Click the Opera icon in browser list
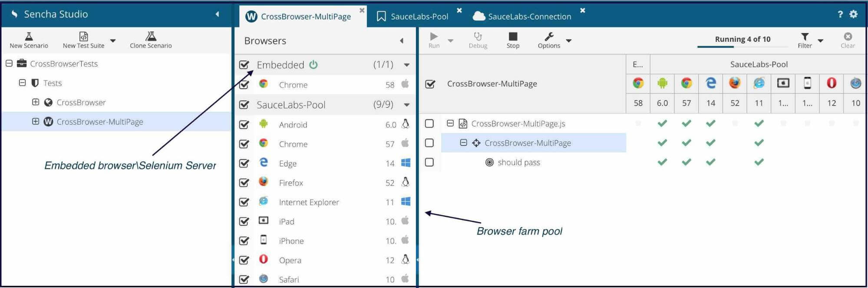This screenshot has width=868, height=288. point(263,259)
